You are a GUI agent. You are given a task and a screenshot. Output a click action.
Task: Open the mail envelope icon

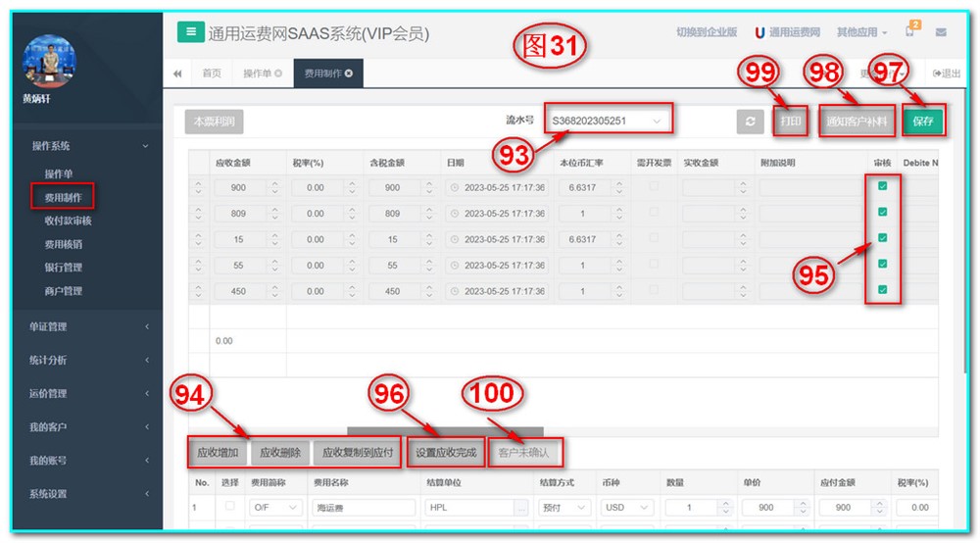pyautogui.click(x=941, y=32)
